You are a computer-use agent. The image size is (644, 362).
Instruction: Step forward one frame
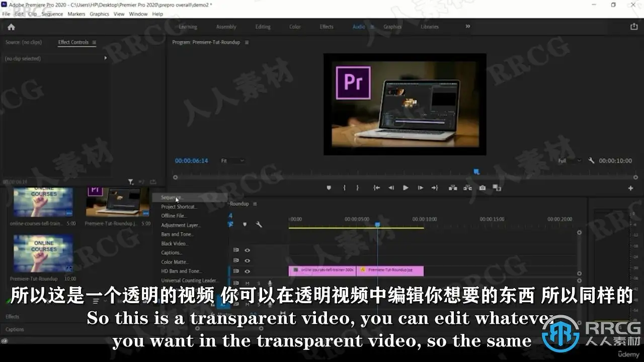420,188
